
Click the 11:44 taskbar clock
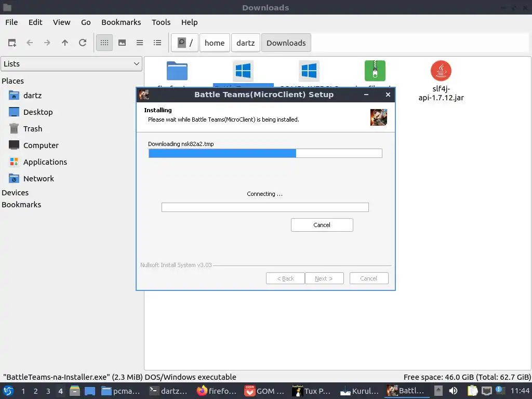[520, 391]
